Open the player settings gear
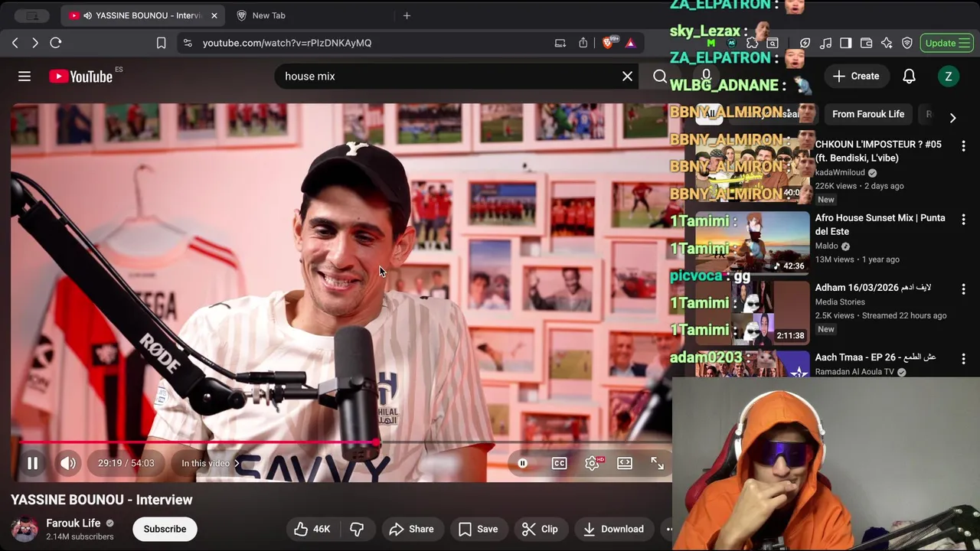The height and width of the screenshot is (551, 980). pos(592,463)
